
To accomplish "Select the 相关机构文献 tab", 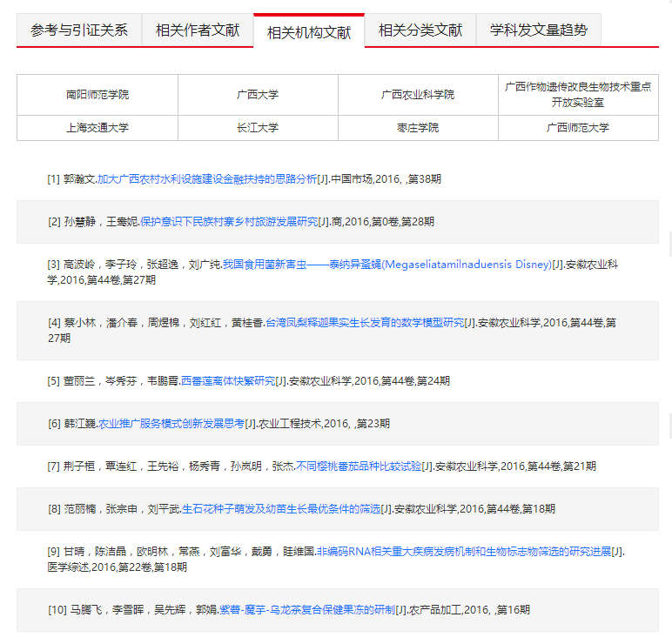I will coord(309,32).
